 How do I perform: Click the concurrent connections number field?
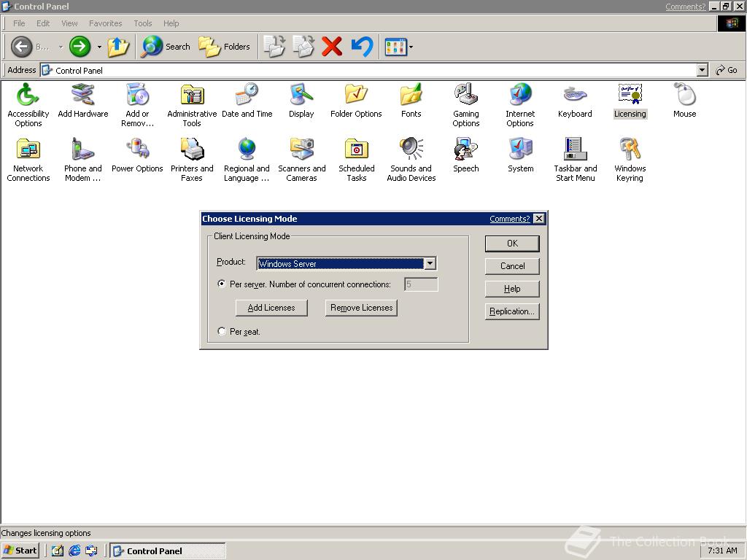tap(421, 284)
